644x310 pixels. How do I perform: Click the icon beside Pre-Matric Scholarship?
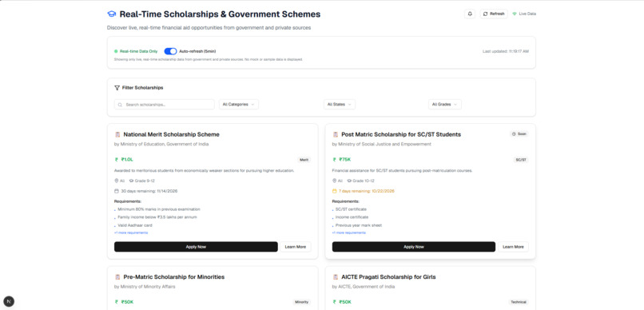[x=117, y=277]
